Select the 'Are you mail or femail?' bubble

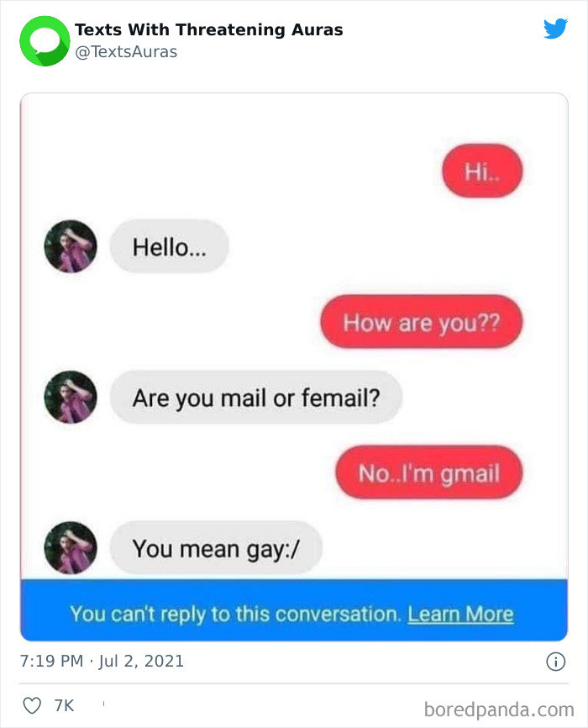coord(255,398)
